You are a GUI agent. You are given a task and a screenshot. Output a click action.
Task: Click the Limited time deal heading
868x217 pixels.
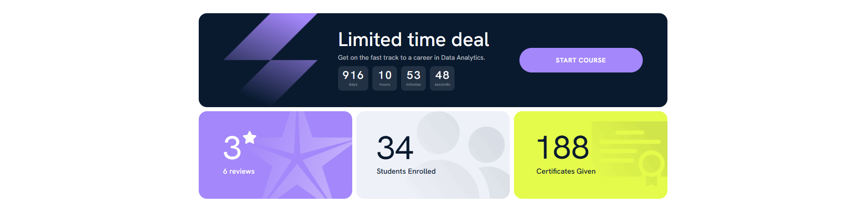point(413,40)
